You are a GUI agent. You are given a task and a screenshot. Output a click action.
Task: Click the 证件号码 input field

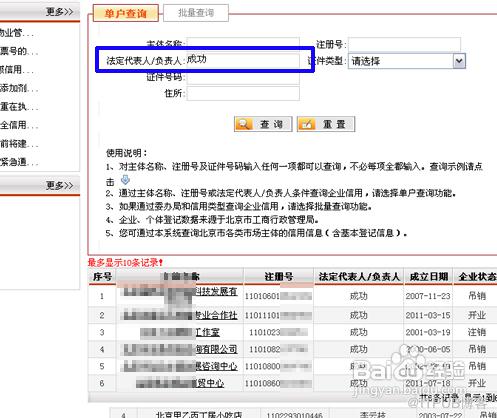243,77
